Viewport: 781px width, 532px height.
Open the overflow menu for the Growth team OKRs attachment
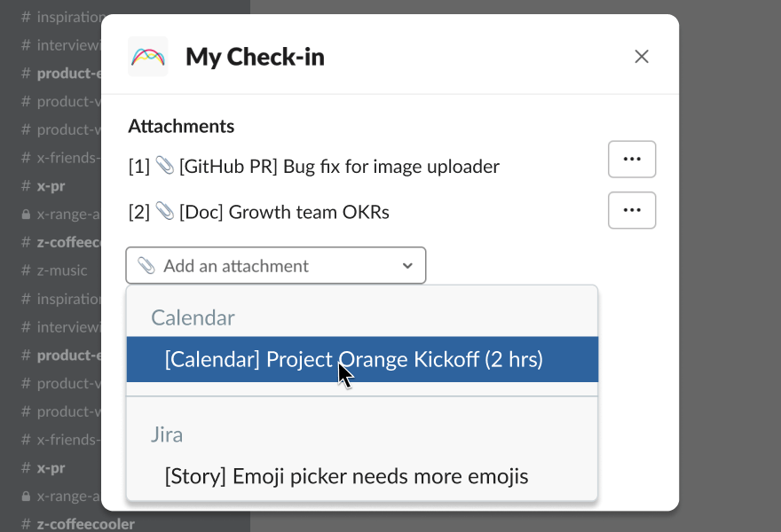coord(632,210)
